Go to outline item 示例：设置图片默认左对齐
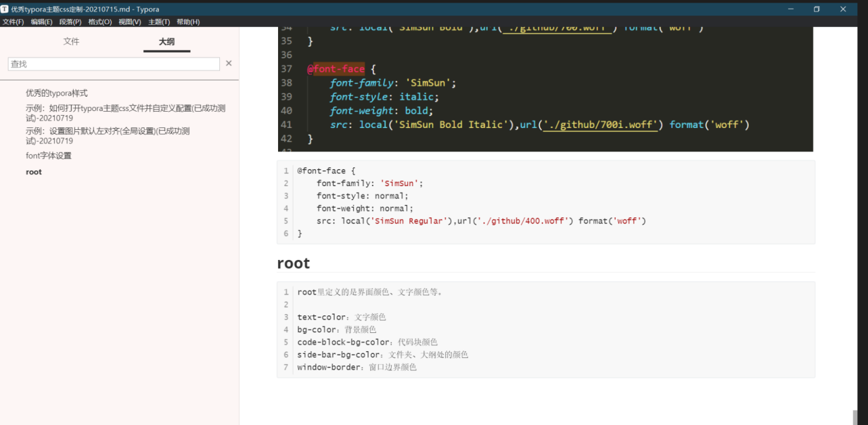868x425 pixels. [108, 136]
